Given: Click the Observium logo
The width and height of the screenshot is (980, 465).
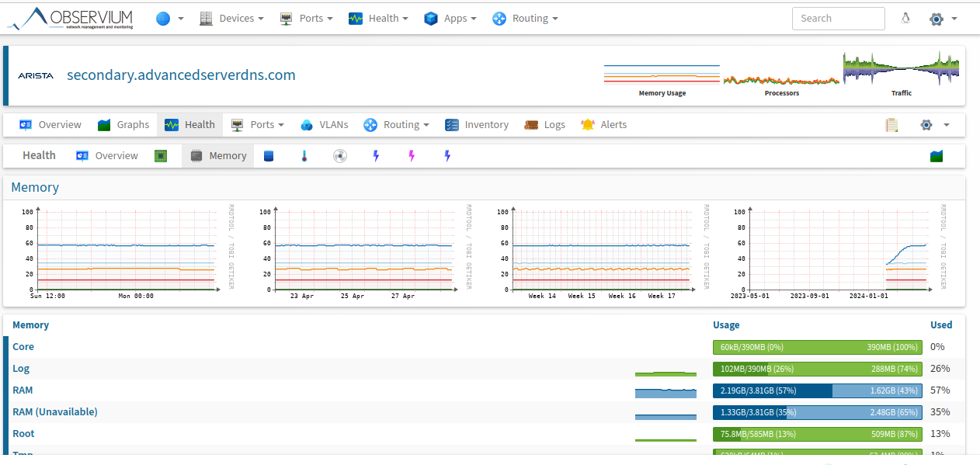Looking at the screenshot, I should pos(71,19).
